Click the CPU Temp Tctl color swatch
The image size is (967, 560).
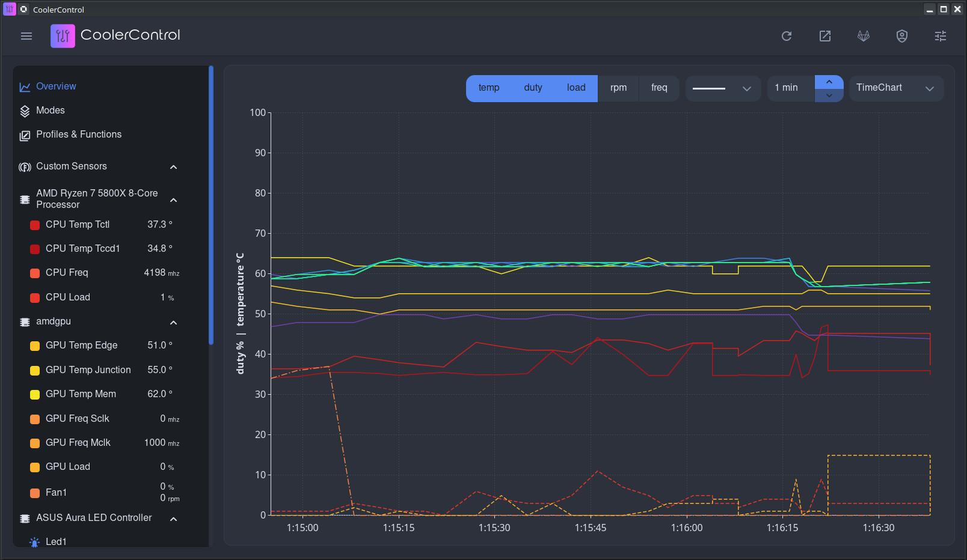[35, 225]
